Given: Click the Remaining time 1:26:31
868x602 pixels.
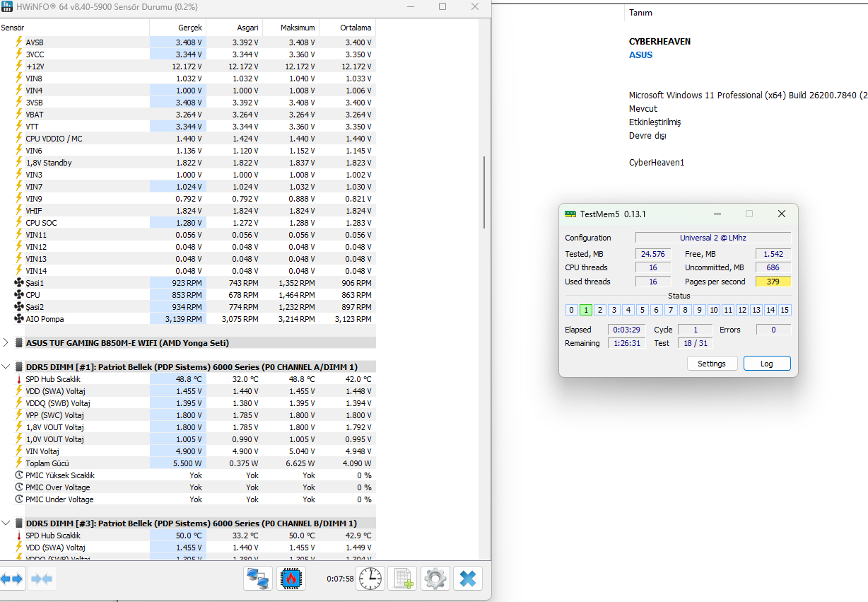Looking at the screenshot, I should tap(627, 343).
